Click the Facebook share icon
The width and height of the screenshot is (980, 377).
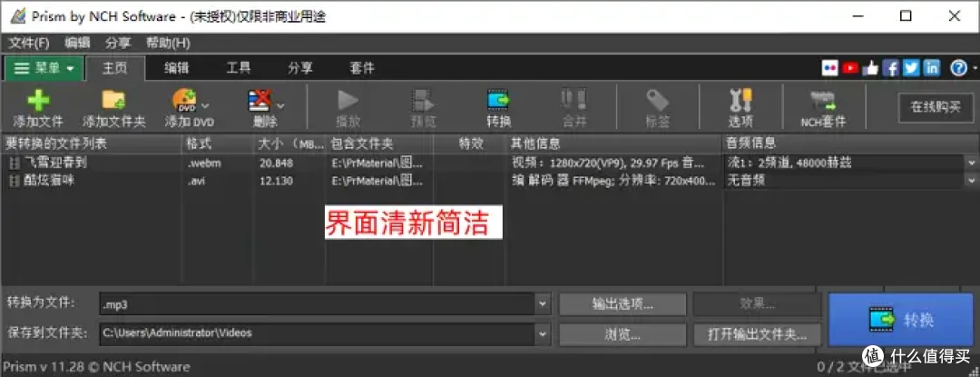891,67
